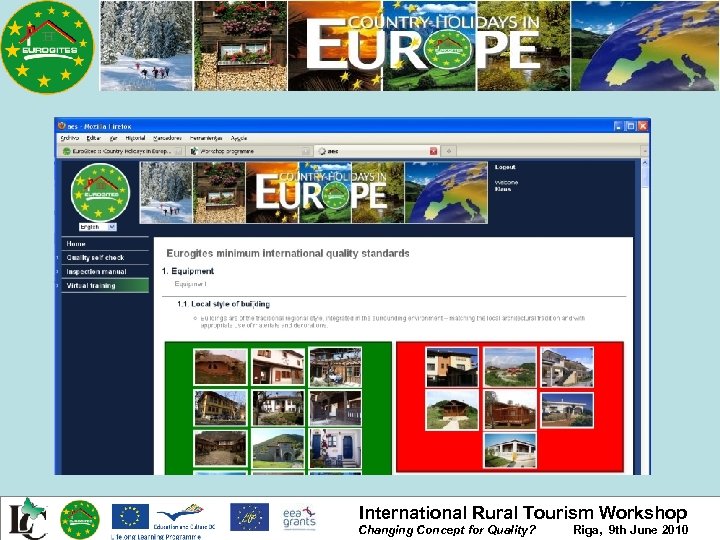Switch to the Workshop programme tab
Viewport: 720px width, 540px height.
250,151
